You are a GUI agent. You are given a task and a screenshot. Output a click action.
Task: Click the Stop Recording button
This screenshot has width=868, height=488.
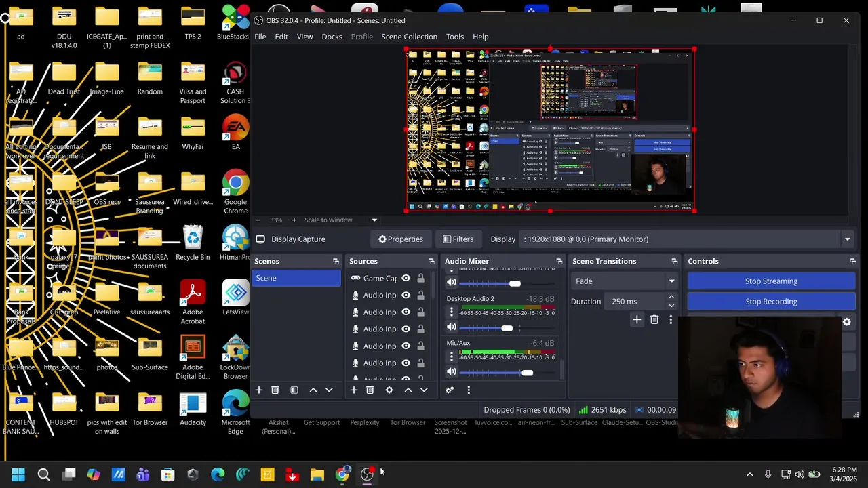771,301
